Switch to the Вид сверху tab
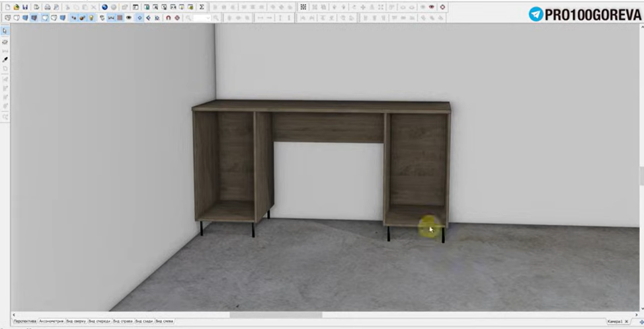The image size is (644, 329). tap(76, 321)
